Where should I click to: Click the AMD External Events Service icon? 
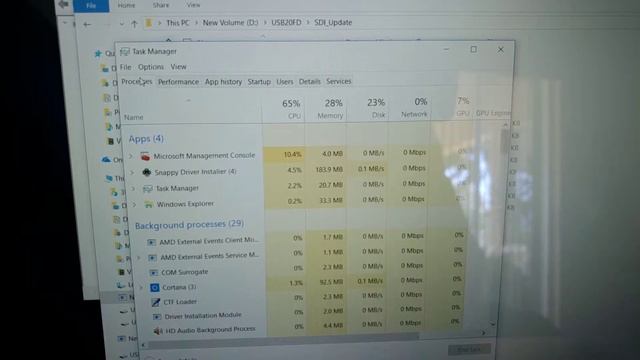pyautogui.click(x=152, y=258)
